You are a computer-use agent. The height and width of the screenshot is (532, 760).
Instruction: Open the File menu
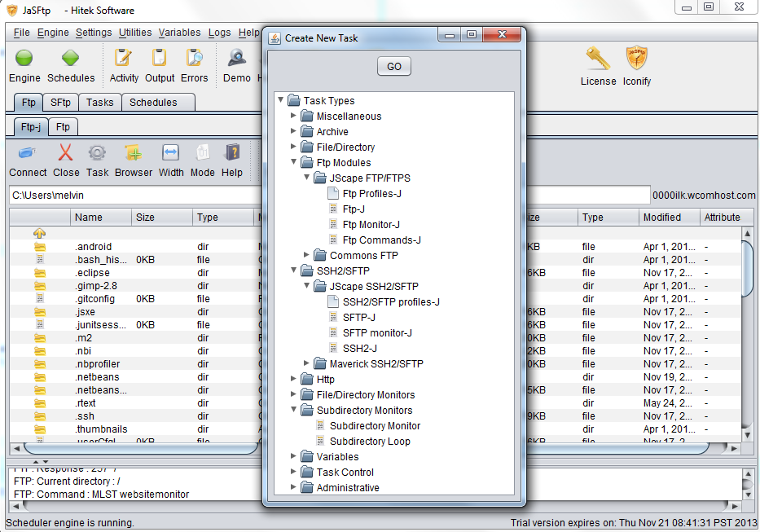[21, 33]
